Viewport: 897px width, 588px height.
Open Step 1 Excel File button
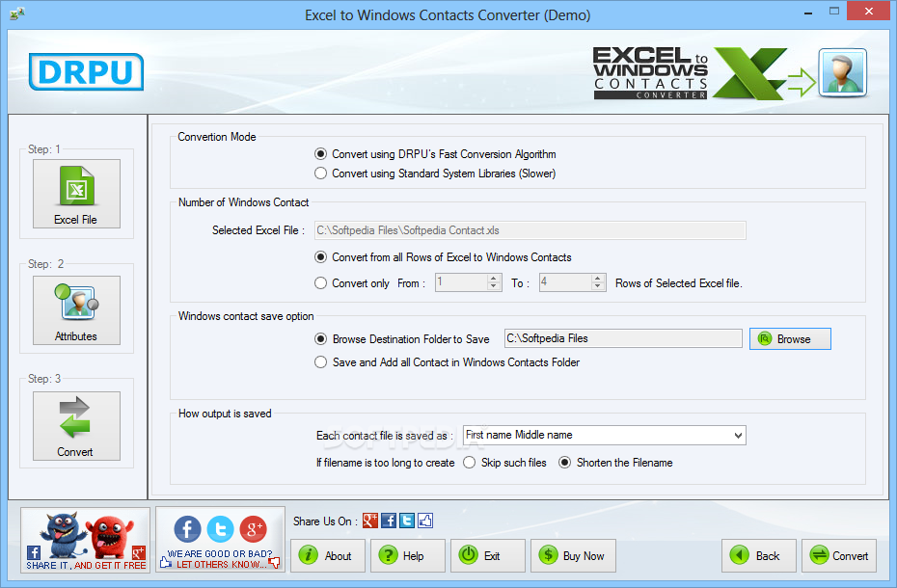click(76, 194)
